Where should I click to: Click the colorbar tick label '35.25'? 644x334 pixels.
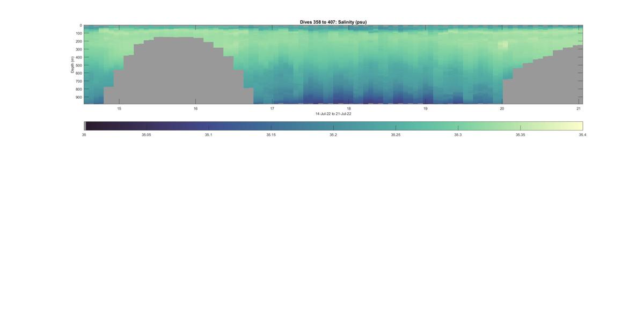(396, 135)
